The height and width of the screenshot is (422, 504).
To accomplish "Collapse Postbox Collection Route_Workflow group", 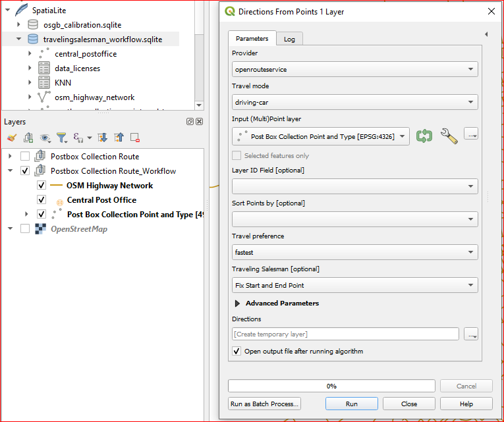I will (x=10, y=171).
